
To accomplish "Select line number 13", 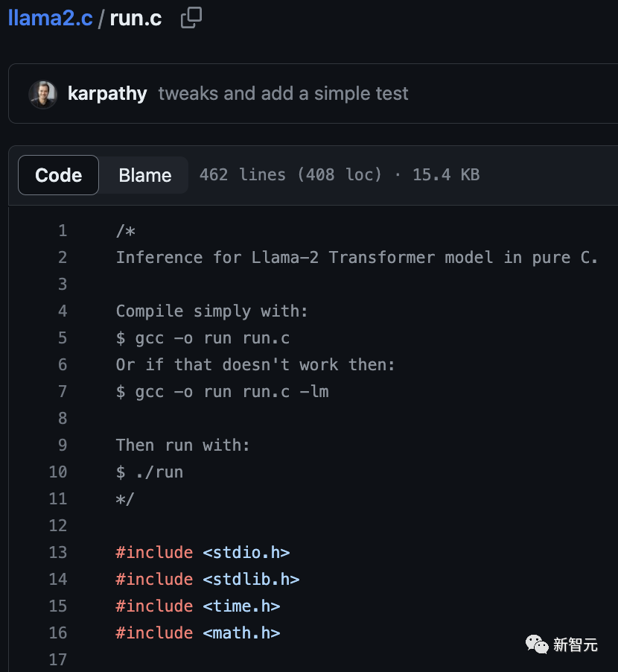I will pos(58,553).
